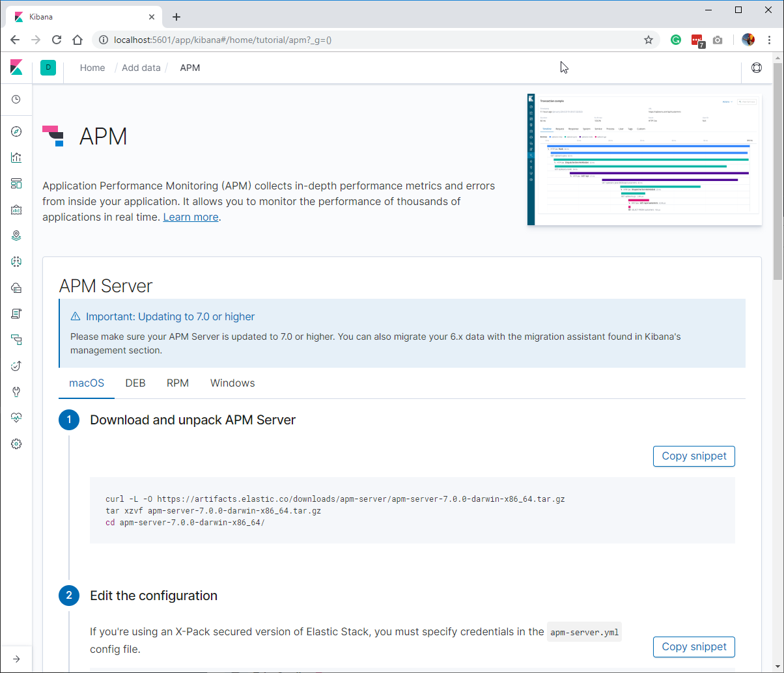
Task: Click the curl download command line
Action: 335,499
